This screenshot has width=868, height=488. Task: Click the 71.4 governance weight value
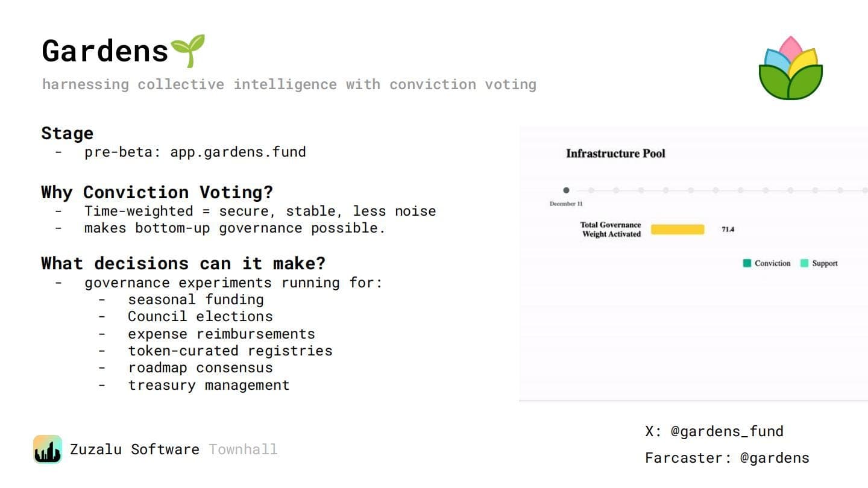pos(728,230)
